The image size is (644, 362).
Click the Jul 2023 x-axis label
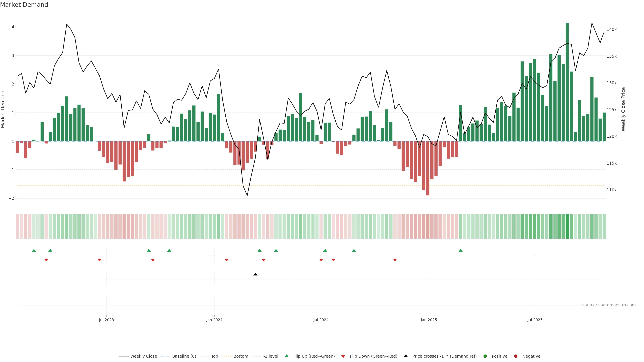click(x=106, y=320)
